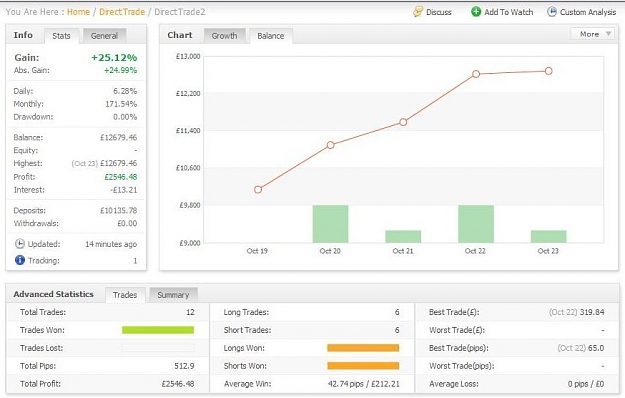The width and height of the screenshot is (625, 398).
Task: Click the Best Trade(pips) value 65.0
Action: (x=596, y=348)
